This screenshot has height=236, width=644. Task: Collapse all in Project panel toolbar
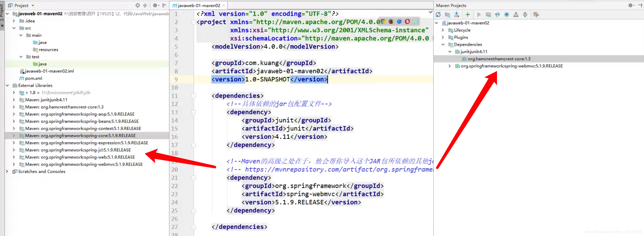coord(145,5)
